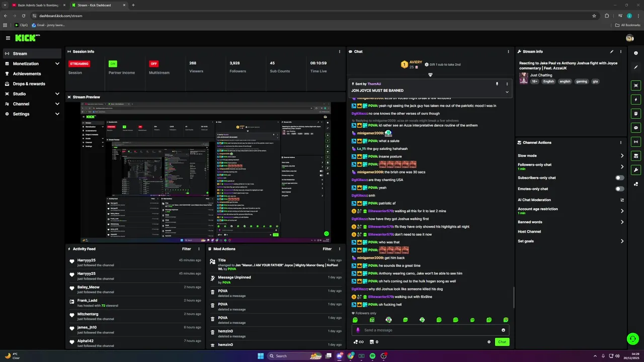Open Drops & rewards in sidebar
Viewport: 644px width, 362px height.
pos(32,84)
